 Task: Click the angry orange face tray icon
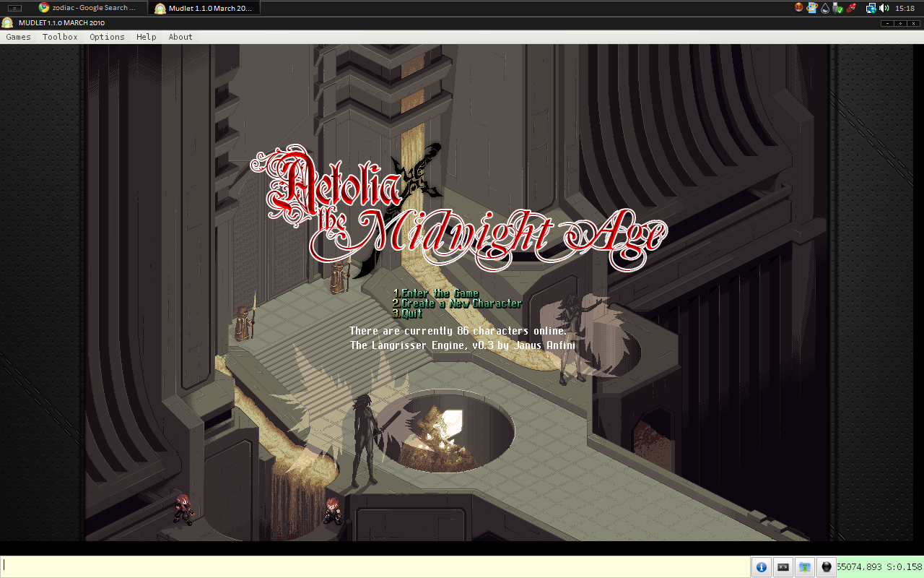point(799,8)
